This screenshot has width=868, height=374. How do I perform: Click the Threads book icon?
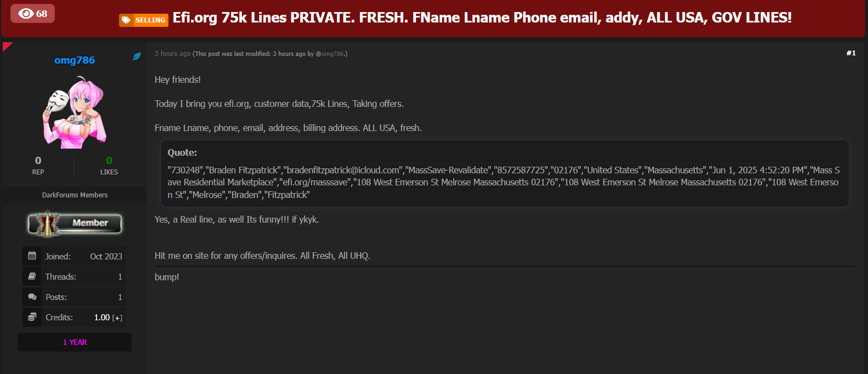32,276
